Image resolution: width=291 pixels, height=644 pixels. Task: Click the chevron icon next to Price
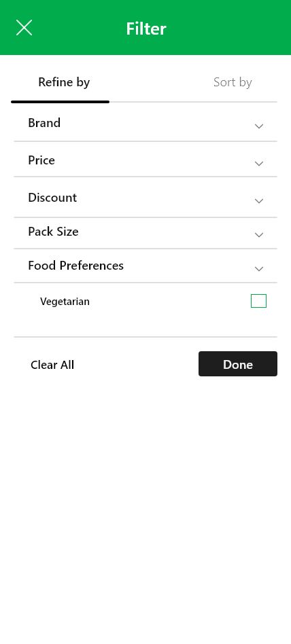(258, 164)
